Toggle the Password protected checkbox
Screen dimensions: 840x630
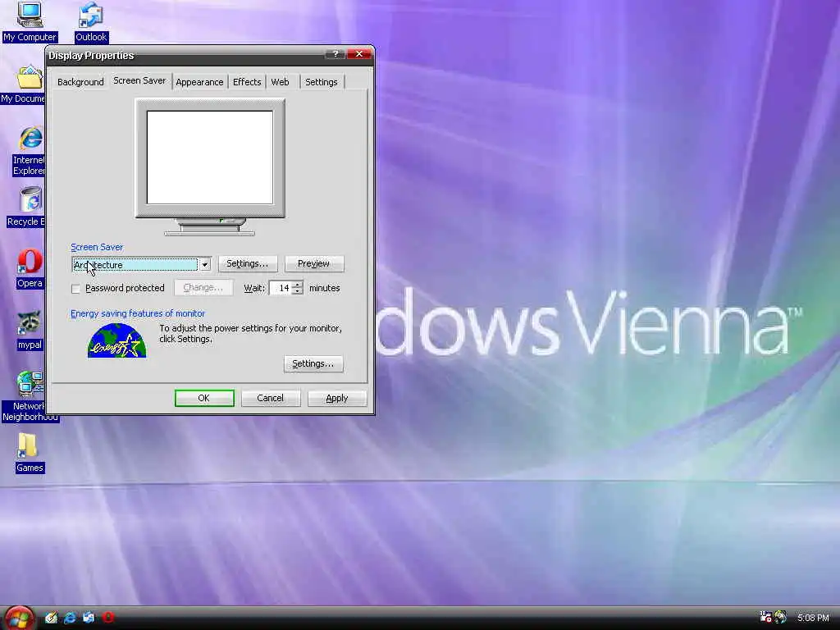tap(75, 289)
